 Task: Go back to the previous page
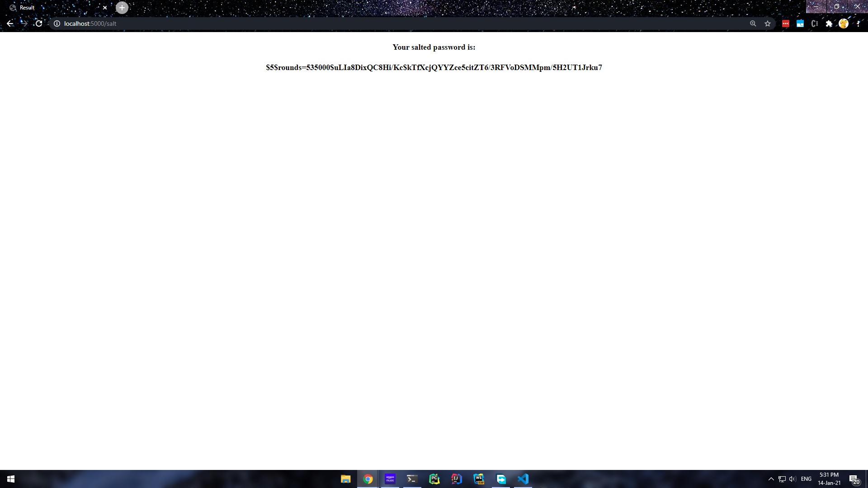point(10,23)
